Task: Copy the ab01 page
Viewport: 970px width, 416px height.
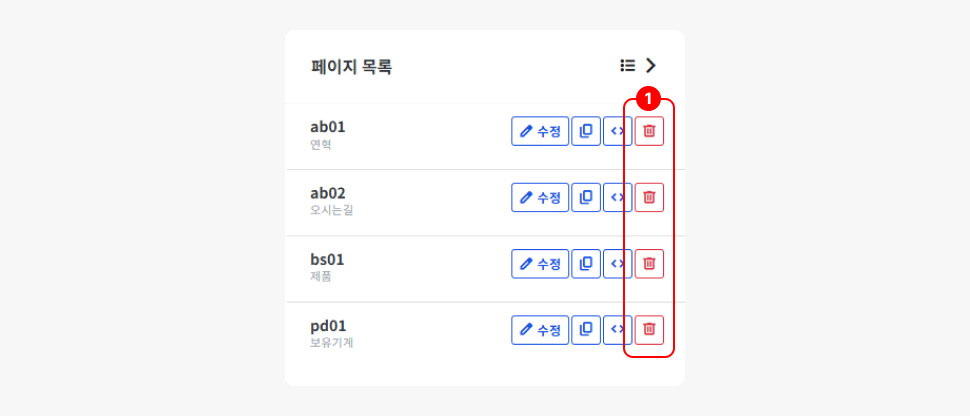Action: pyautogui.click(x=586, y=131)
